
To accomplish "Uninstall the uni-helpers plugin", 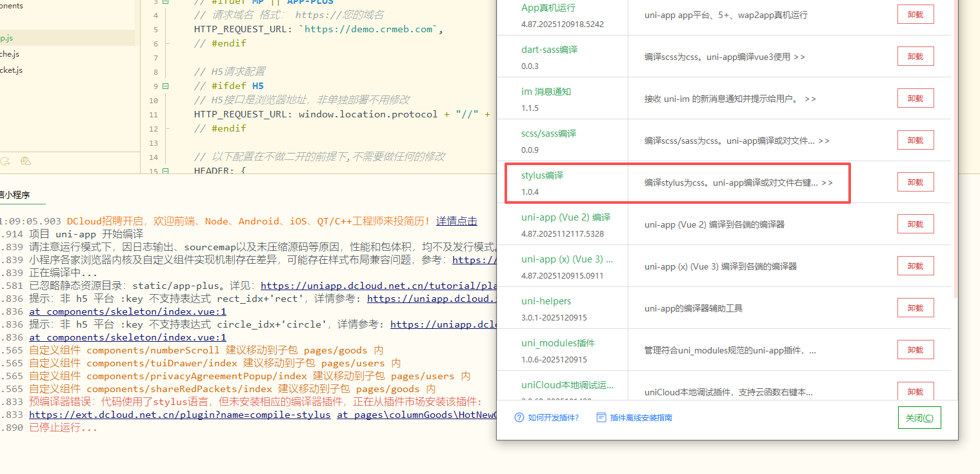I will coord(915,308).
